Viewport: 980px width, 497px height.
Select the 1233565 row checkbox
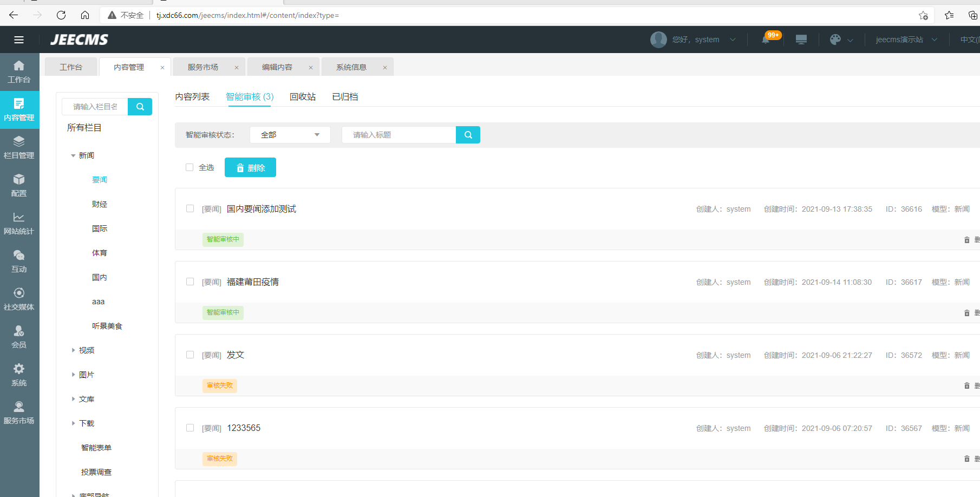(190, 428)
